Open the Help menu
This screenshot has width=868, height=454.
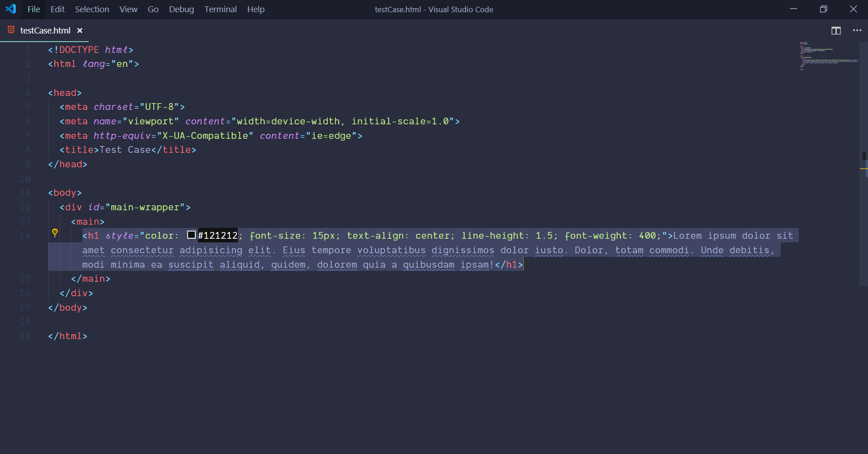[255, 9]
